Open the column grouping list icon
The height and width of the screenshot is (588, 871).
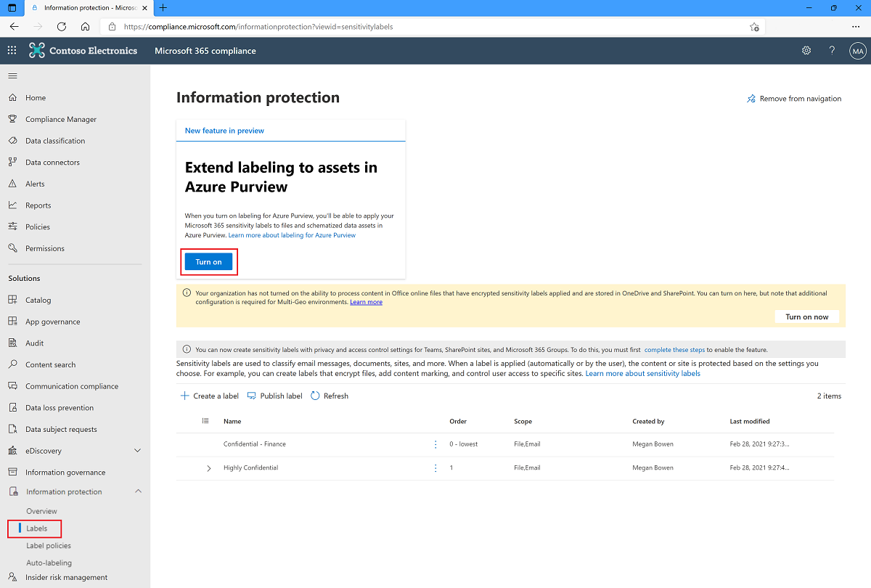[205, 421]
